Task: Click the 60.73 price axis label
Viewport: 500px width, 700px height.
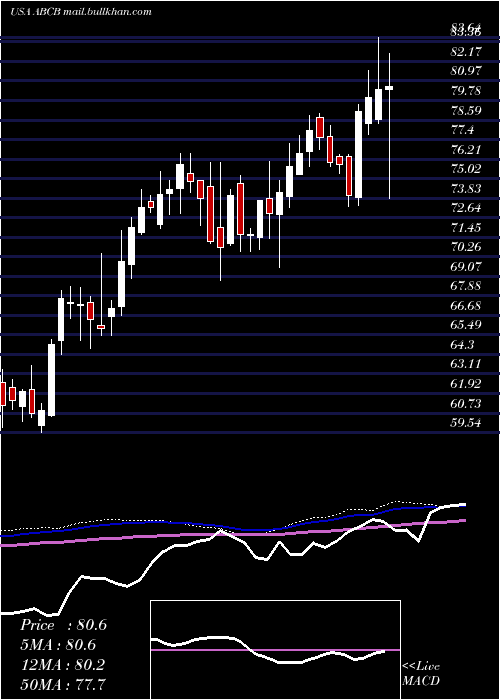Action: pos(467,404)
